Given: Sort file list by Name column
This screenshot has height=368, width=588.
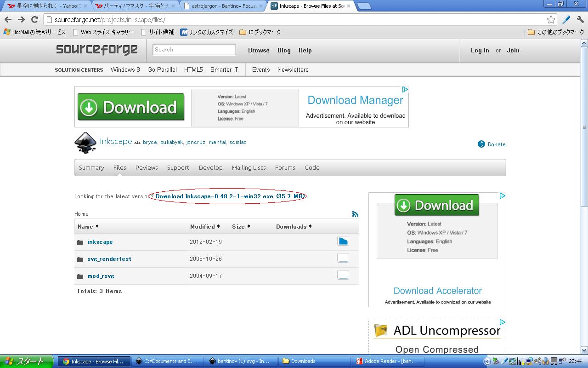Looking at the screenshot, I should (88, 226).
